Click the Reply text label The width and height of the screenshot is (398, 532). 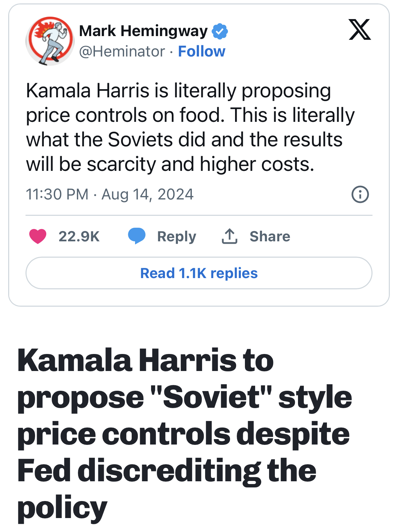(x=177, y=237)
